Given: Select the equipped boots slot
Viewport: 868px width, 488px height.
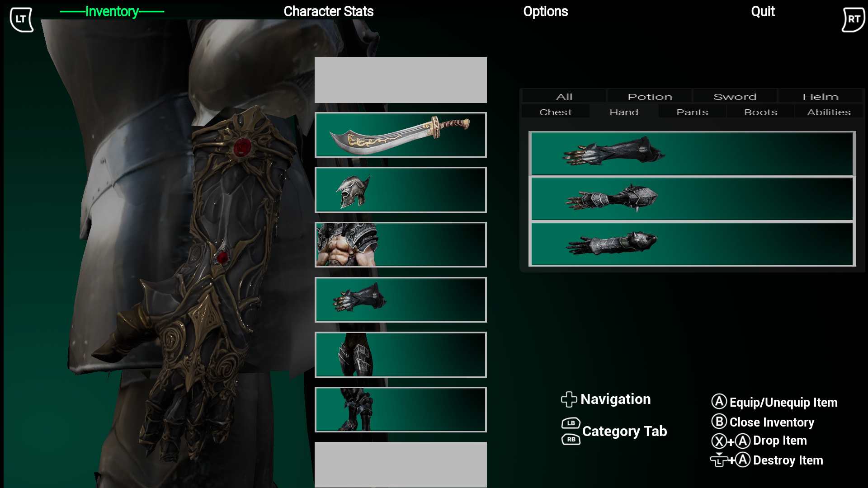Looking at the screenshot, I should (x=401, y=409).
